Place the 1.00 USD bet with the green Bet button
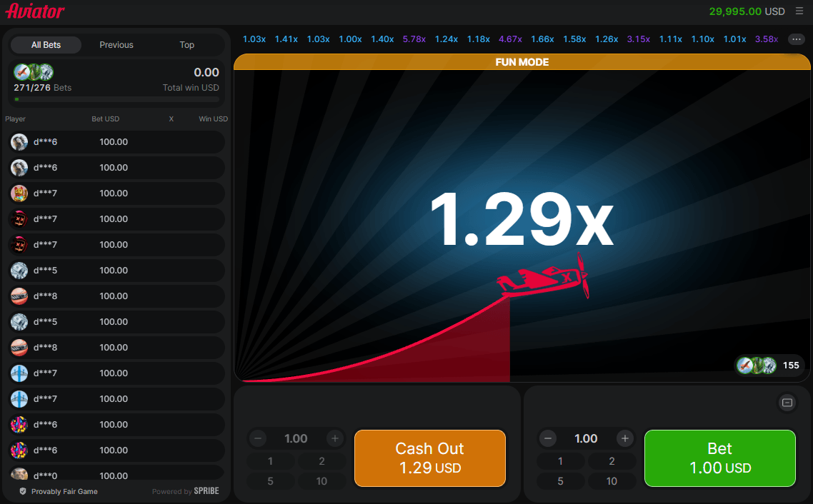The image size is (813, 504). 719,458
